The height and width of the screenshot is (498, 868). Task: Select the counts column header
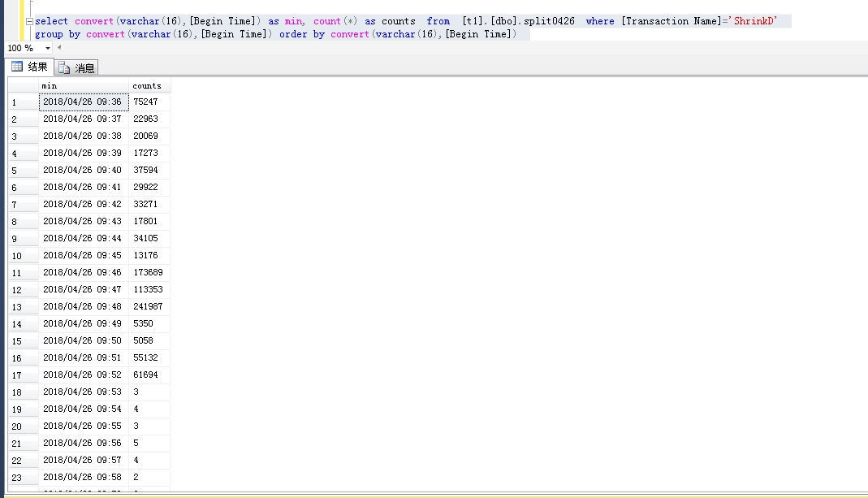[x=149, y=86]
